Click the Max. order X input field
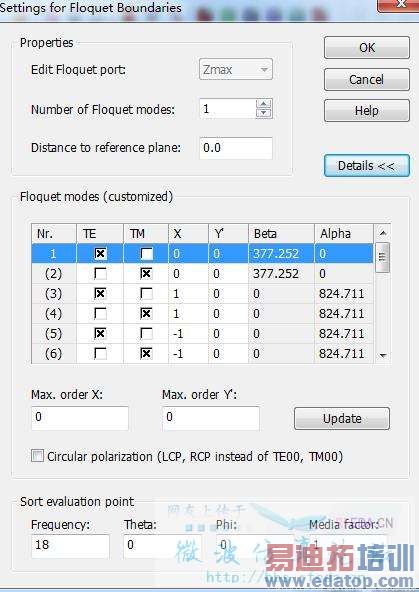The height and width of the screenshot is (592, 419). click(x=80, y=418)
